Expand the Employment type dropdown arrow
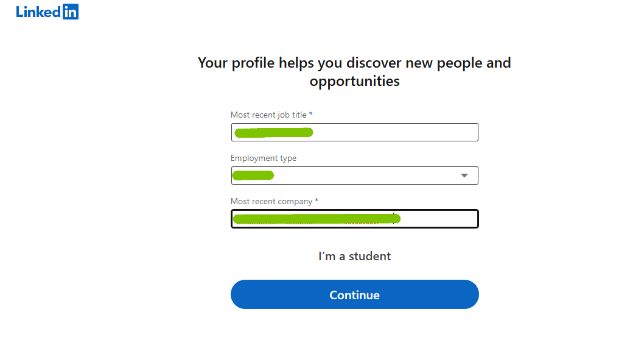 [464, 176]
